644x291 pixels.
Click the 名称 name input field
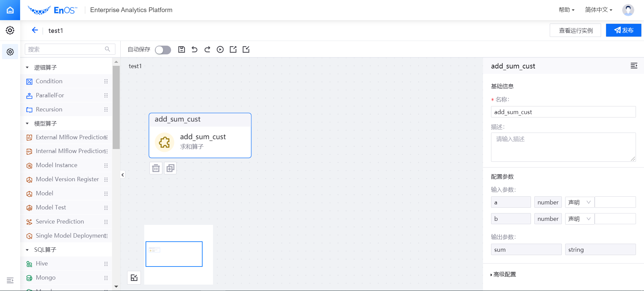click(563, 112)
